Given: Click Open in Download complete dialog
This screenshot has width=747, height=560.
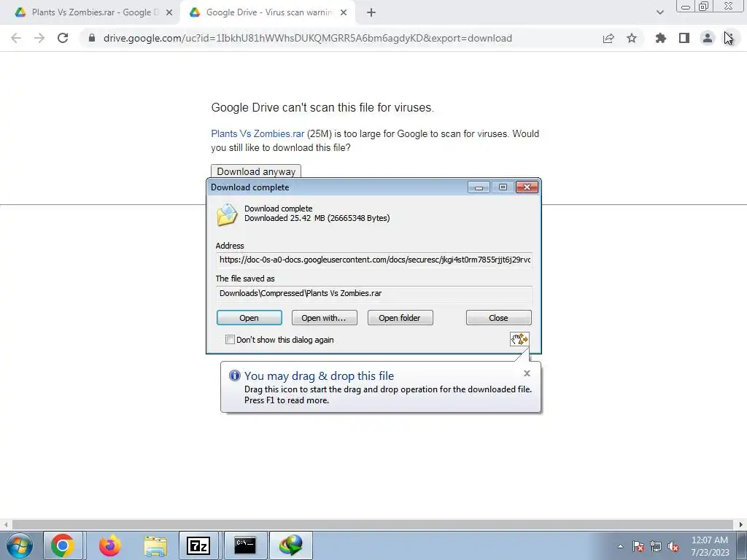Looking at the screenshot, I should pos(249,318).
